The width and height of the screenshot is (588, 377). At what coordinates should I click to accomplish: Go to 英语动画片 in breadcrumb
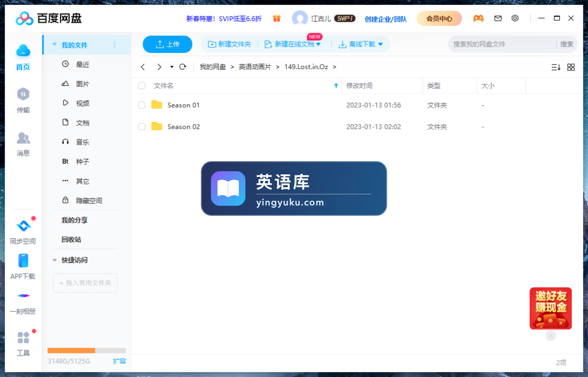pyautogui.click(x=255, y=67)
